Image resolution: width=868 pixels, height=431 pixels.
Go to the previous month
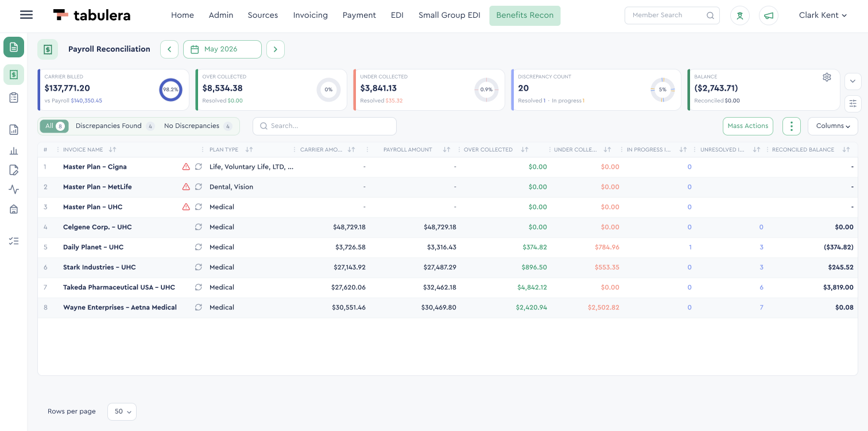[169, 49]
